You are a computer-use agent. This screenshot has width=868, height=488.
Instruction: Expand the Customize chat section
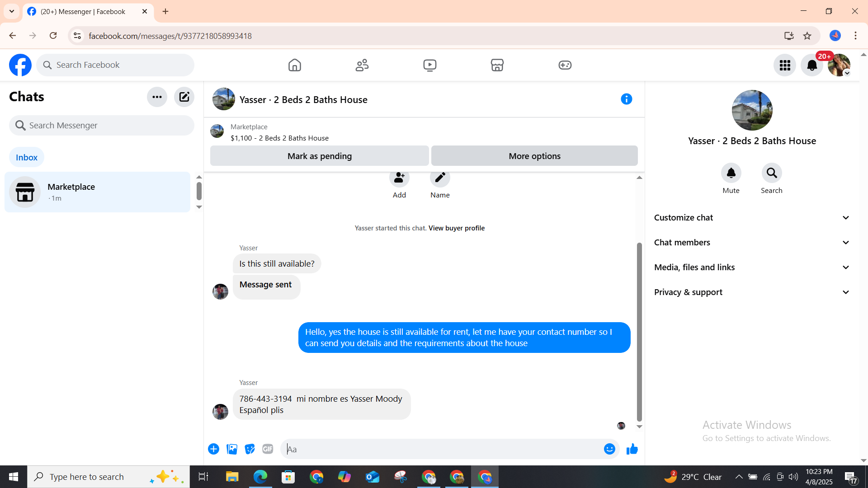[x=752, y=218]
